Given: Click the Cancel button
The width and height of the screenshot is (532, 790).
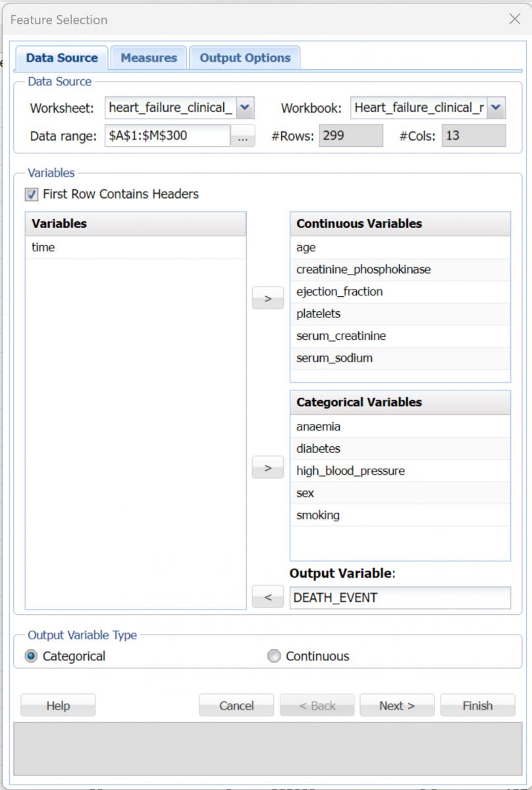Looking at the screenshot, I should pos(236,705).
